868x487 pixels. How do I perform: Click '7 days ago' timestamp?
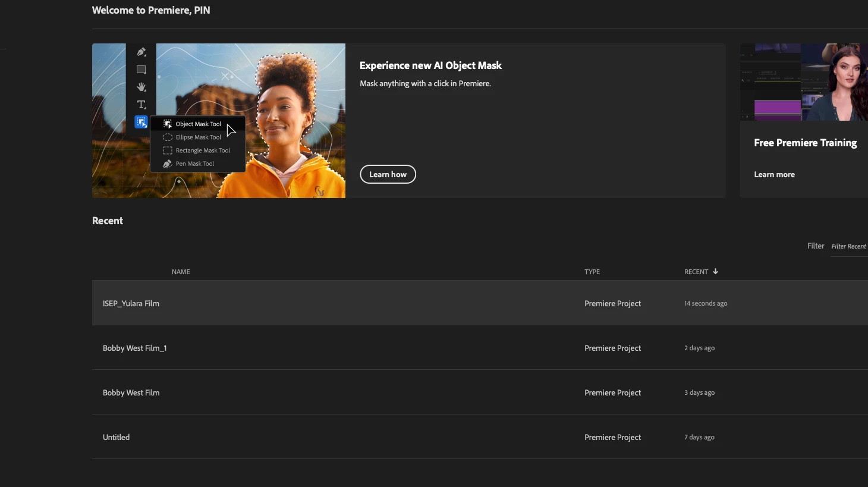point(699,437)
